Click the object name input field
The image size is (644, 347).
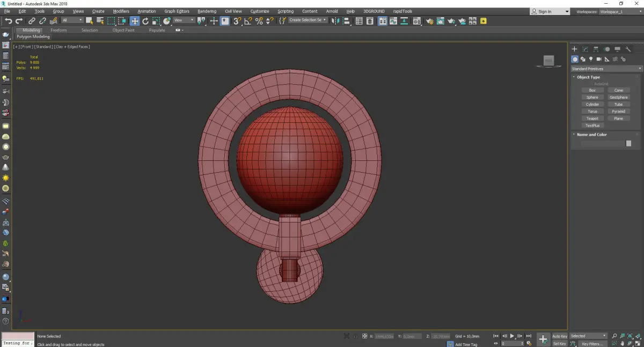click(602, 144)
